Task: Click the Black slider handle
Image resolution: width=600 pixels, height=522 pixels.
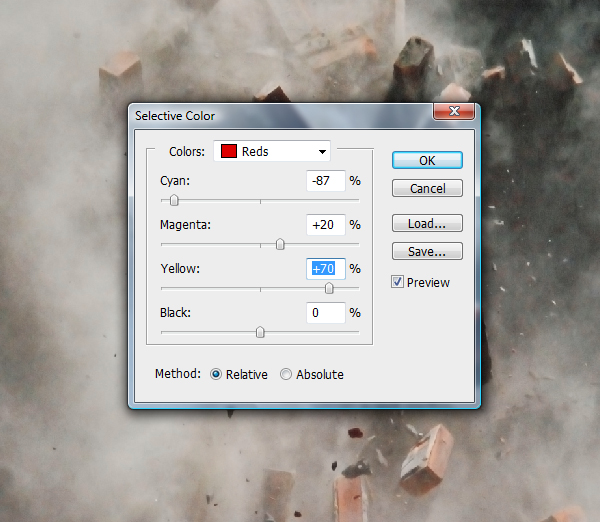Action: click(x=260, y=332)
